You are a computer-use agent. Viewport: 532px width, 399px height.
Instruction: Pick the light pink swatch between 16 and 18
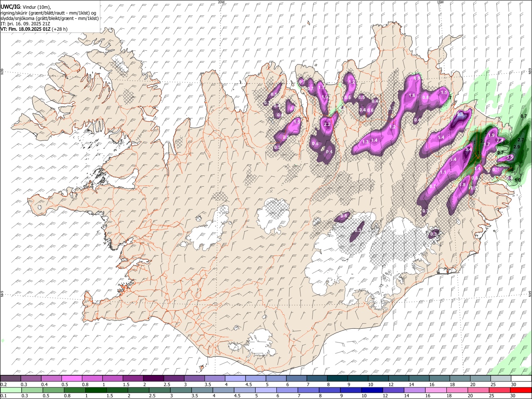click(436, 390)
